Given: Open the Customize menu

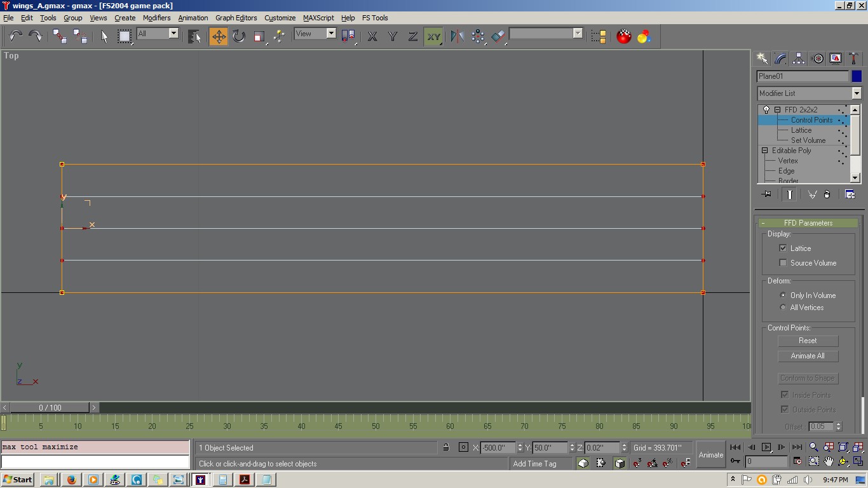Looking at the screenshot, I should click(x=280, y=18).
